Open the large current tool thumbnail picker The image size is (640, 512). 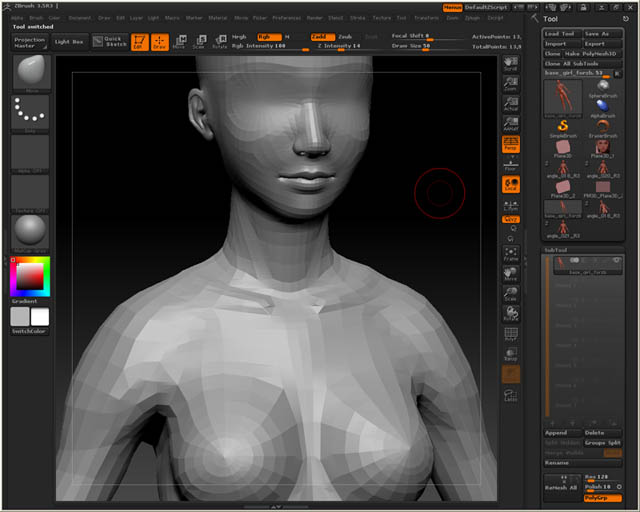click(x=563, y=98)
